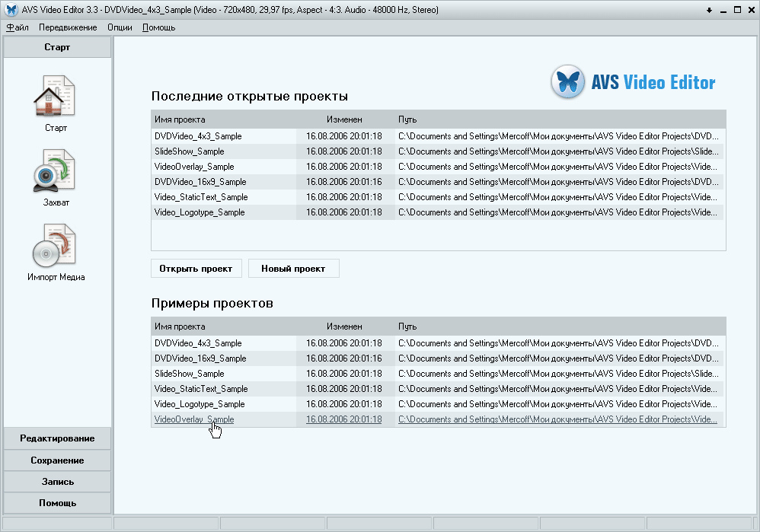Image resolution: width=760 pixels, height=532 pixels.
Task: Click the Изменен column header in recent projects
Action: click(x=344, y=119)
